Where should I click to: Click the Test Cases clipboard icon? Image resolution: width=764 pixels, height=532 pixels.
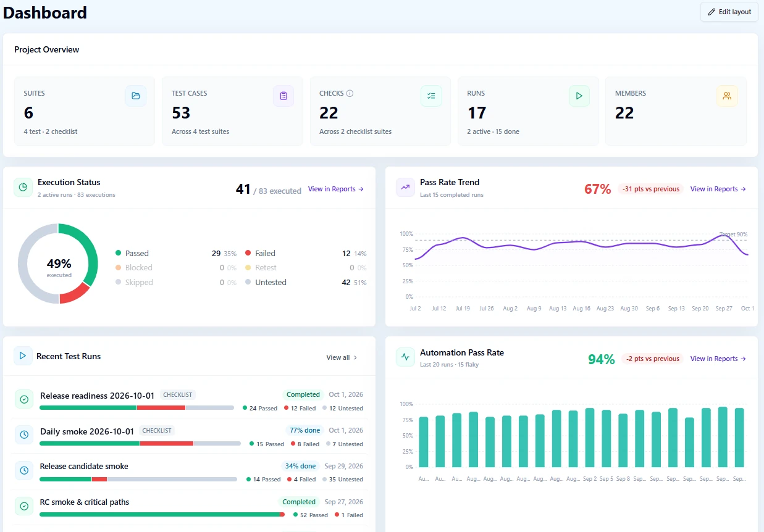283,96
